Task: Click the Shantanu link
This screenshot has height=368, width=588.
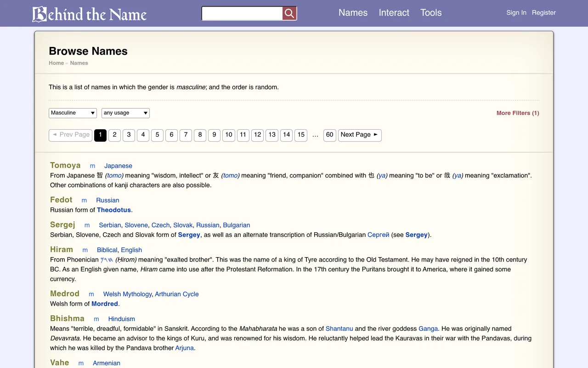Action: point(339,329)
